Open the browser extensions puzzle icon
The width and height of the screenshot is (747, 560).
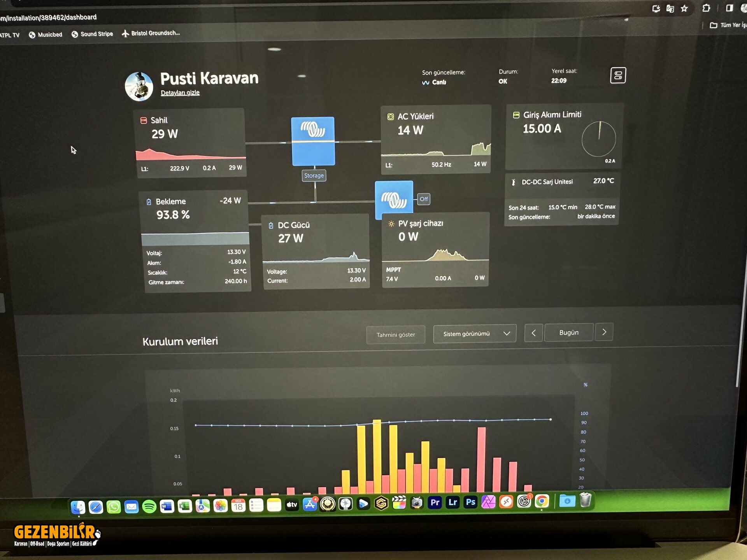coord(706,8)
